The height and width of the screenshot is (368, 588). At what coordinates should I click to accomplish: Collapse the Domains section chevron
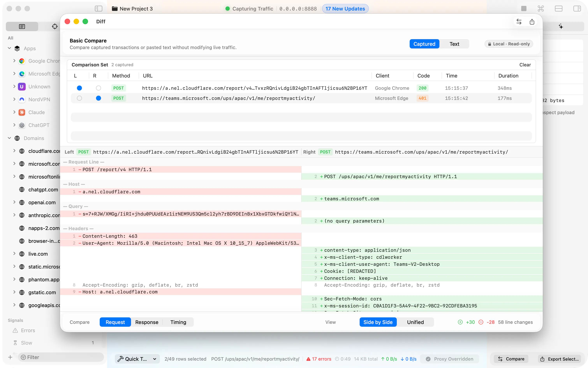click(x=10, y=138)
